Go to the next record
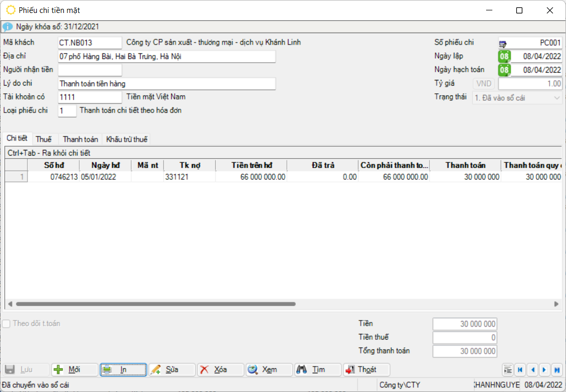The width and height of the screenshot is (566, 392). (544, 370)
